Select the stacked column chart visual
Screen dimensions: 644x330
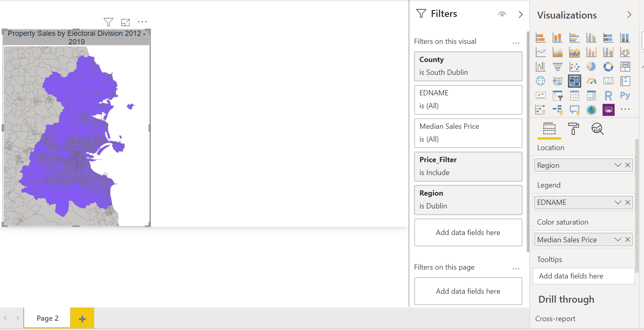pos(557,38)
